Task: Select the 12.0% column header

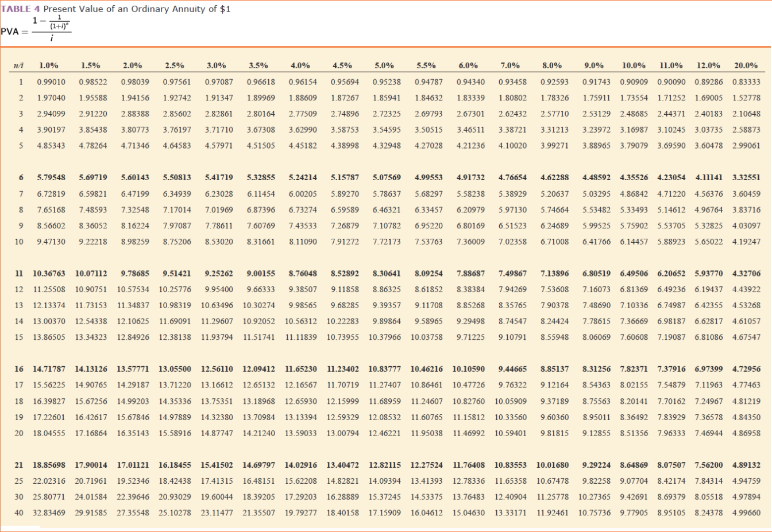Action: tap(709, 65)
